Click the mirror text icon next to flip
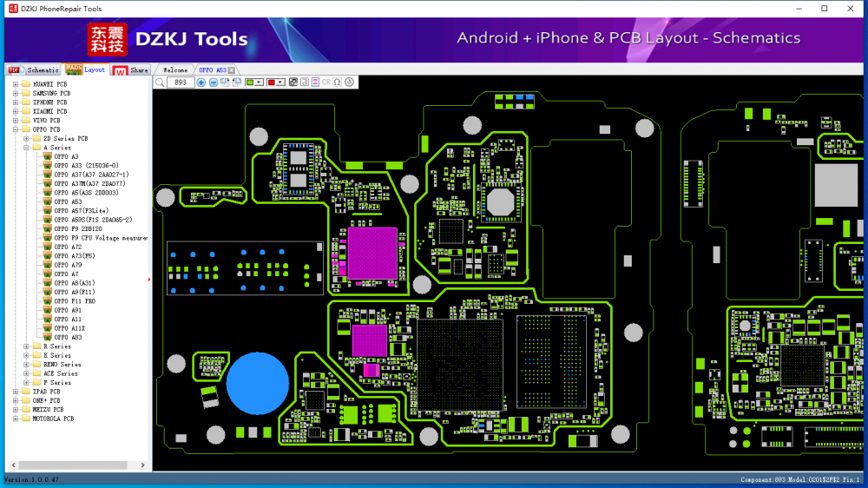 (x=305, y=82)
